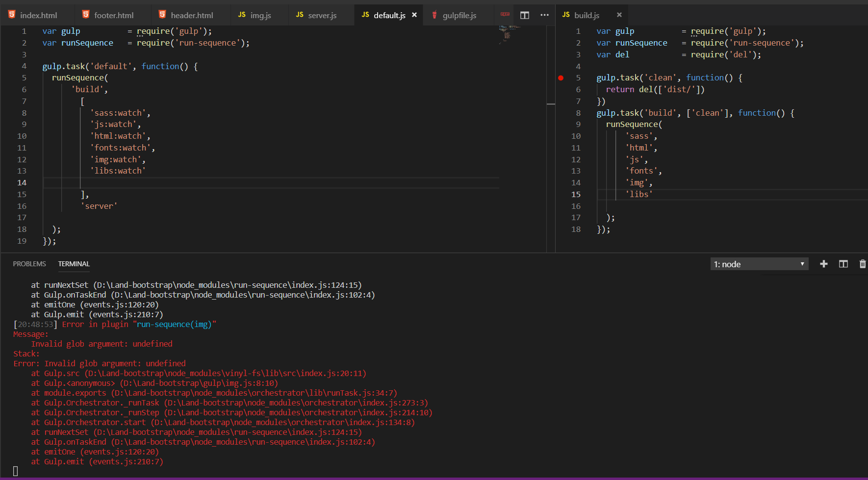868x480 pixels.
Task: Close the default.js tab
Action: pyautogui.click(x=414, y=15)
